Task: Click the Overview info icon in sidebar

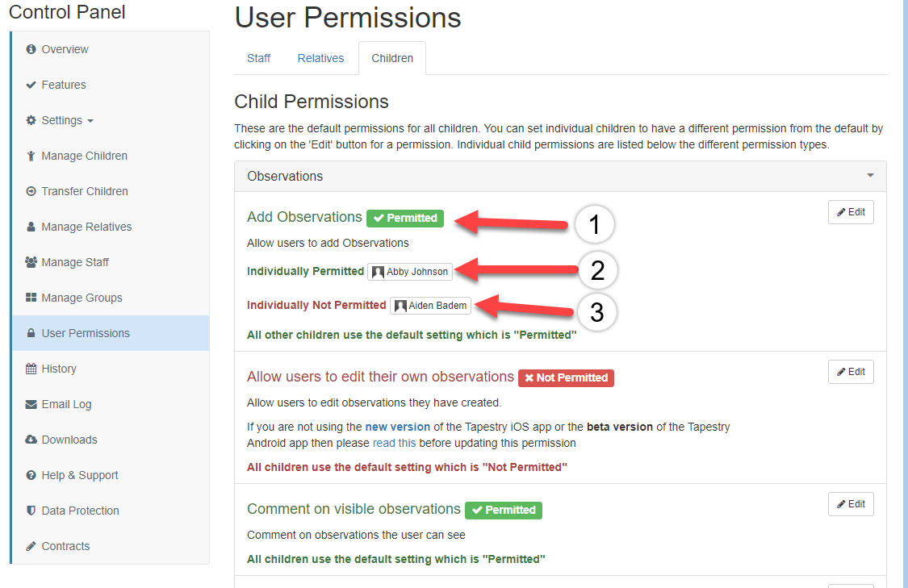Action: (x=31, y=49)
